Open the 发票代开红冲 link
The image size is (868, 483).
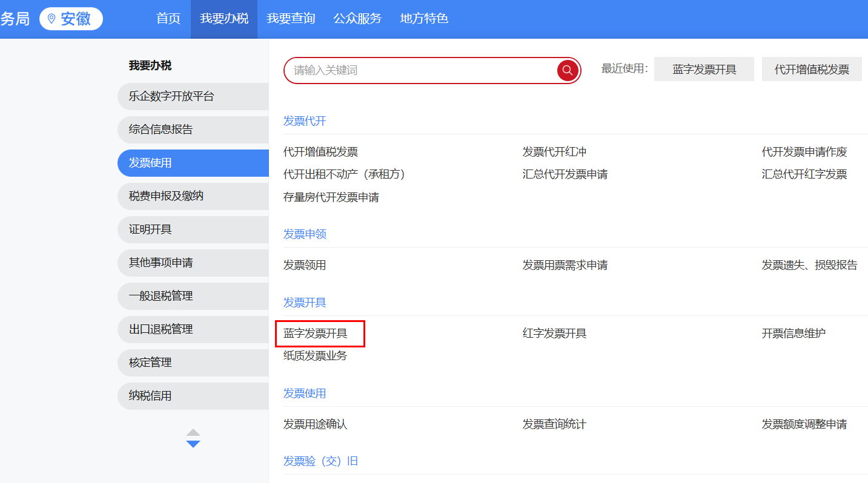tap(554, 152)
